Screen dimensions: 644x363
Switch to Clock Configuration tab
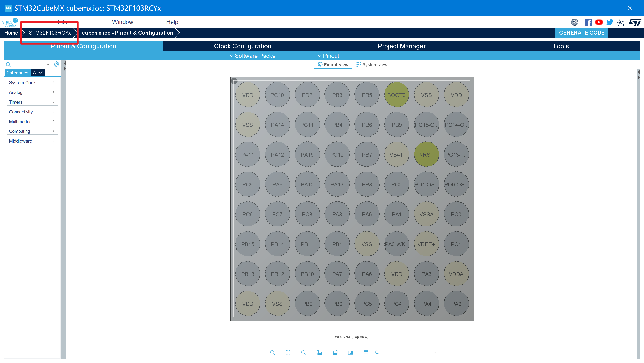[x=243, y=46]
